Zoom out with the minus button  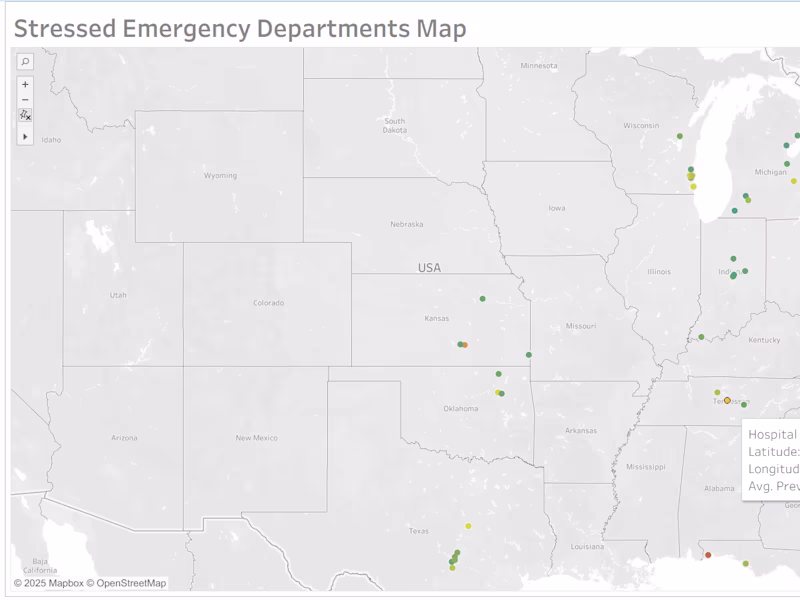(x=25, y=100)
